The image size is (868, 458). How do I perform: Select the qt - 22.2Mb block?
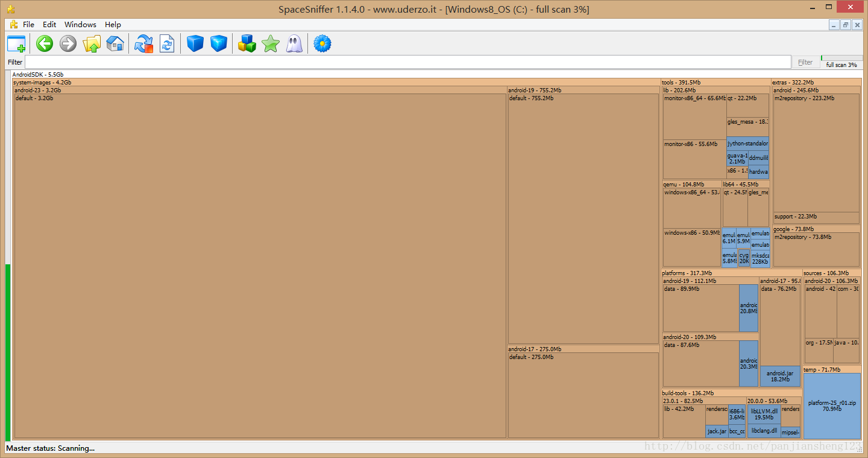pos(747,106)
